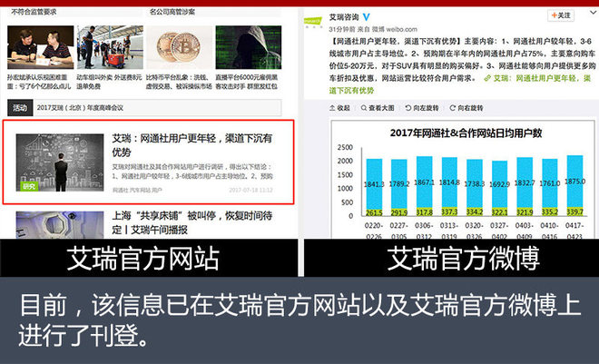Click the bar labeled 1841.3

point(374,184)
